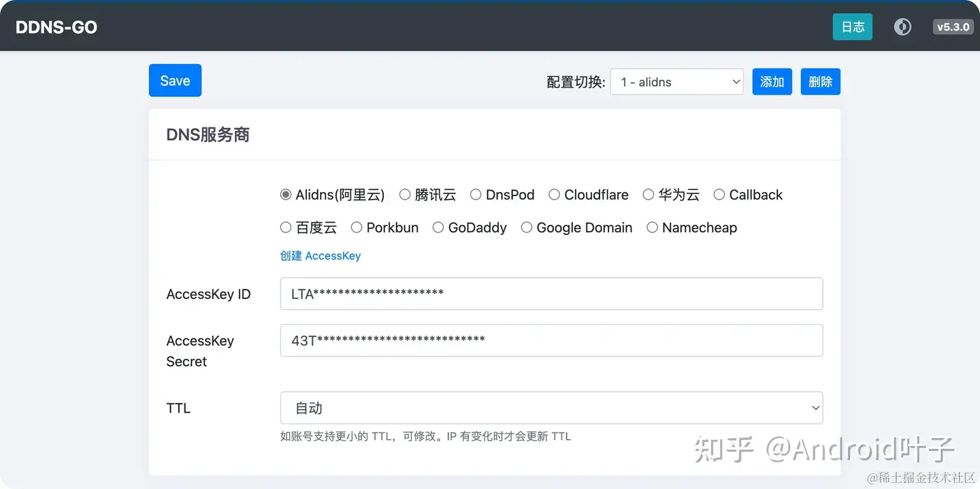980x489 pixels.
Task: Choose the DnsPod radio button
Action: coord(476,195)
